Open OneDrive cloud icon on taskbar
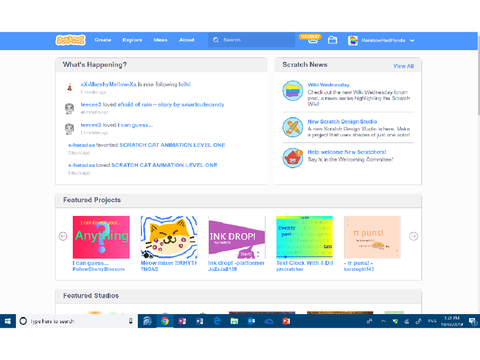The height and width of the screenshot is (360, 480). pyautogui.click(x=269, y=321)
